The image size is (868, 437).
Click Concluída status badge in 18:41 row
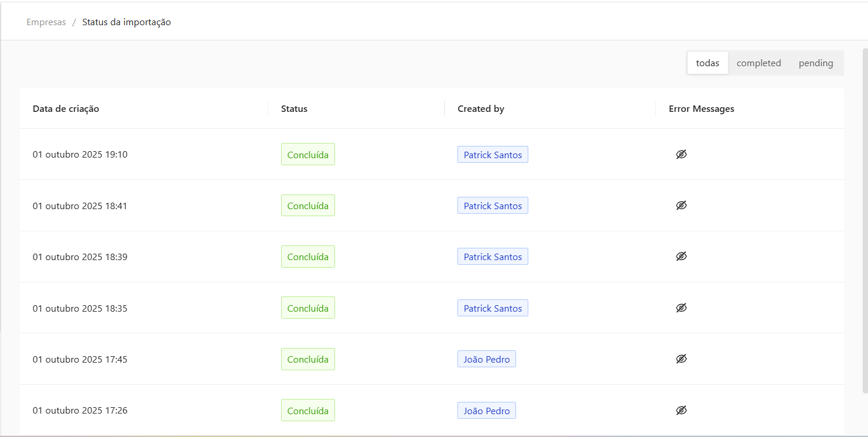307,206
